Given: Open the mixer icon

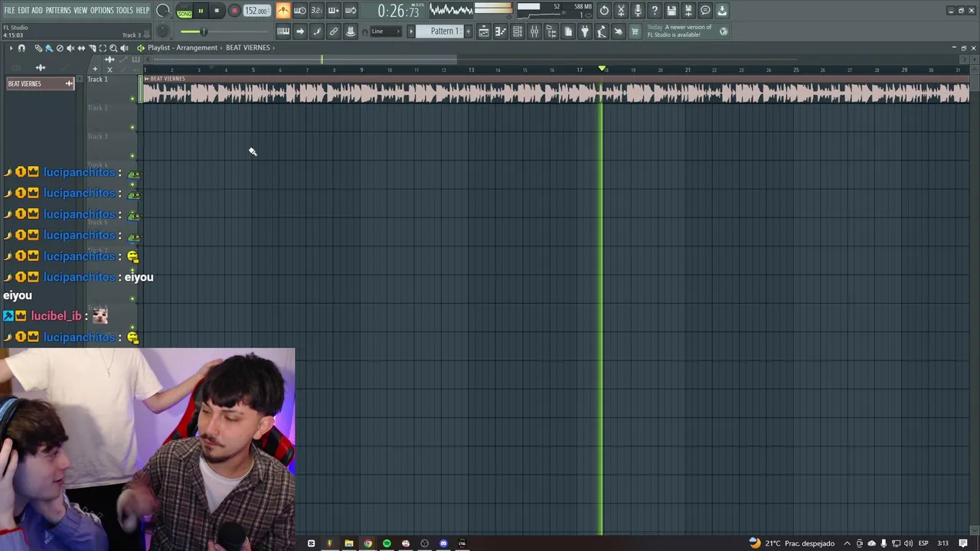Looking at the screenshot, I should [534, 31].
